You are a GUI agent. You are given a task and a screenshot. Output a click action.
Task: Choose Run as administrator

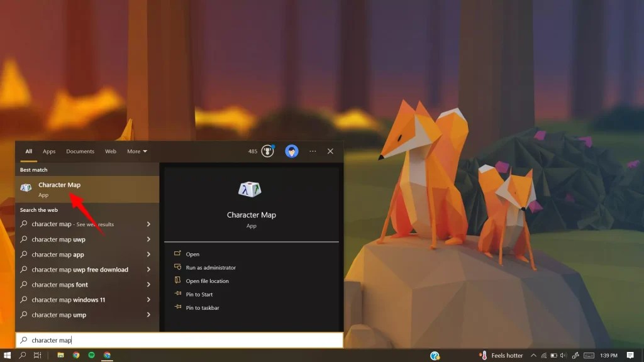point(211,268)
